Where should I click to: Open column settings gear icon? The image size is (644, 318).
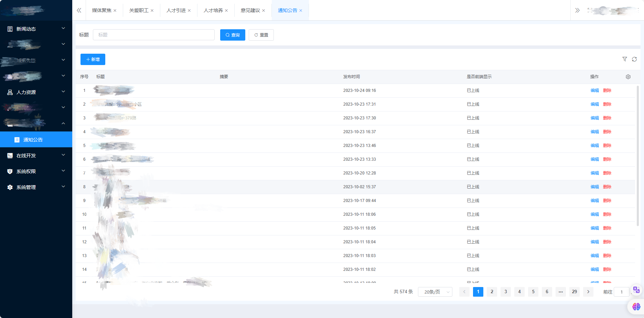[628, 77]
